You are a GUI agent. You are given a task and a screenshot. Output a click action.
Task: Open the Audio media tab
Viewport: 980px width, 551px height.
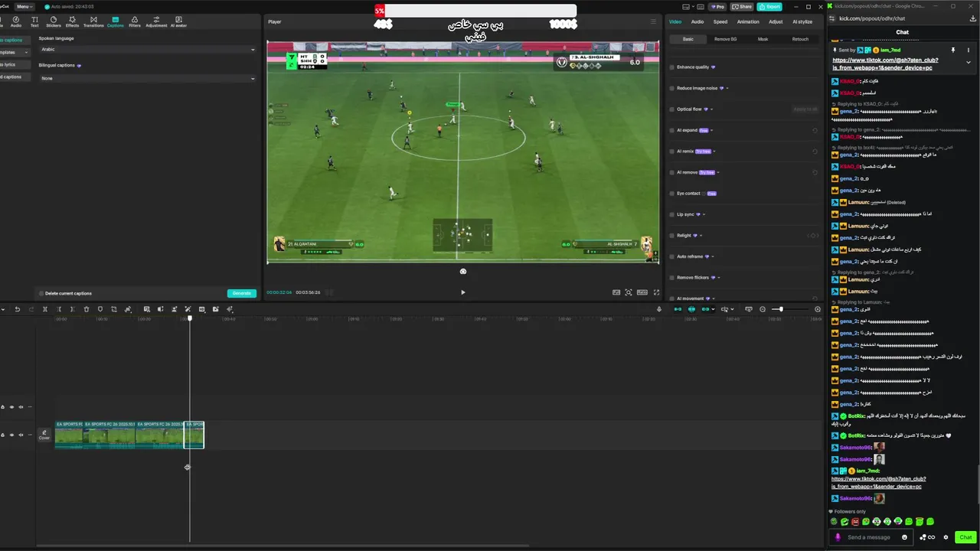click(15, 21)
